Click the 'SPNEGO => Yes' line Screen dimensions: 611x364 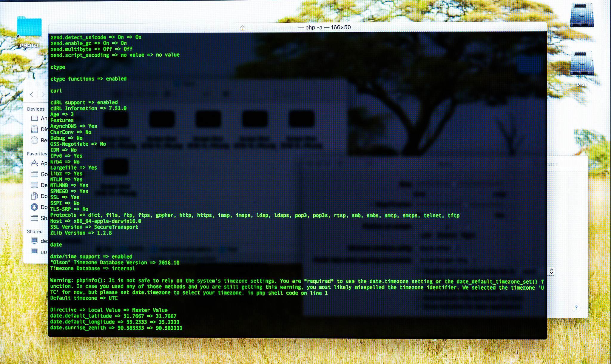point(69,191)
